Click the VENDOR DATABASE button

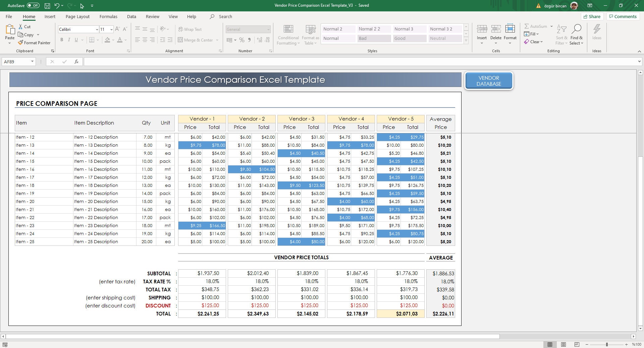point(489,81)
